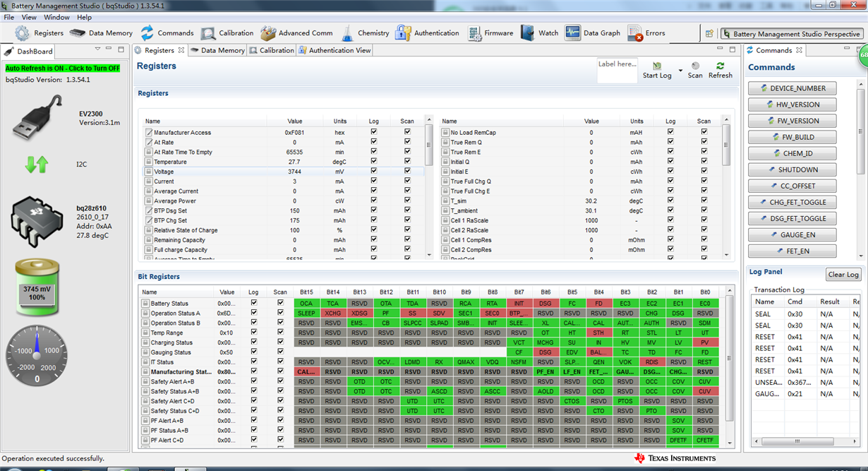868x471 pixels.
Task: Switch to the Data Memory tab
Action: click(217, 50)
